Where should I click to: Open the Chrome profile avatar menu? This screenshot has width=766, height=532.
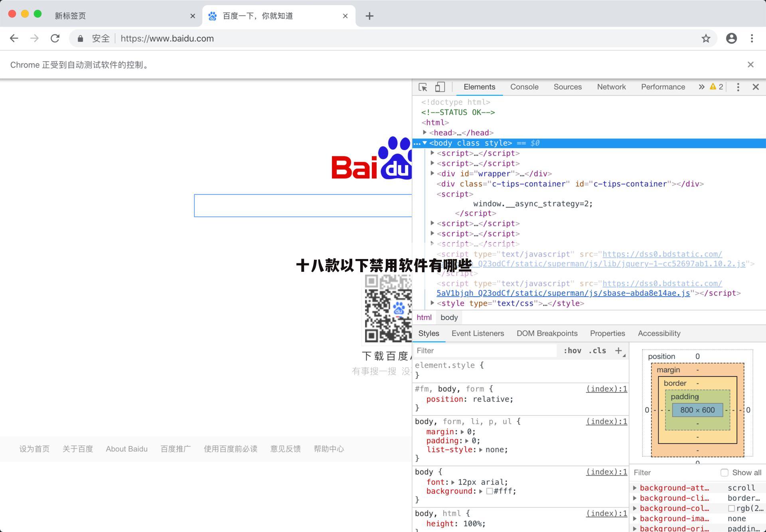click(x=731, y=38)
